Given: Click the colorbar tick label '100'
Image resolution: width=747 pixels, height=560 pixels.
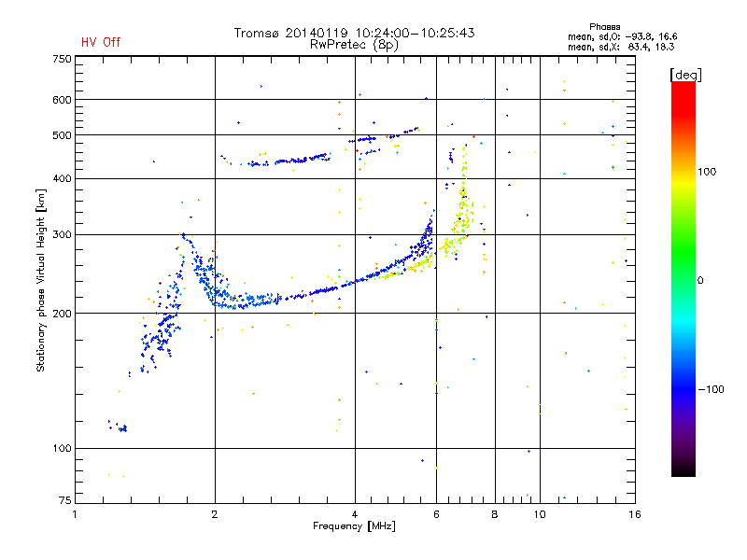Looking at the screenshot, I should [x=707, y=172].
